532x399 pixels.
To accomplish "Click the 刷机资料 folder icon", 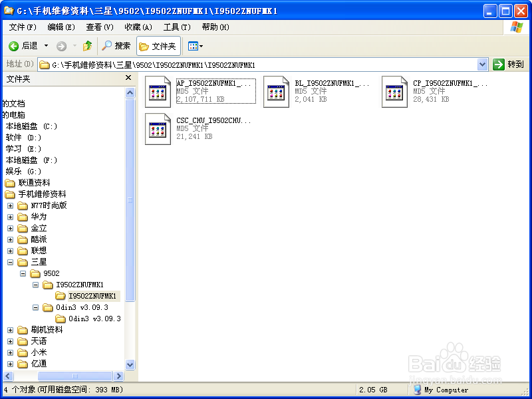I will pyautogui.click(x=23, y=330).
